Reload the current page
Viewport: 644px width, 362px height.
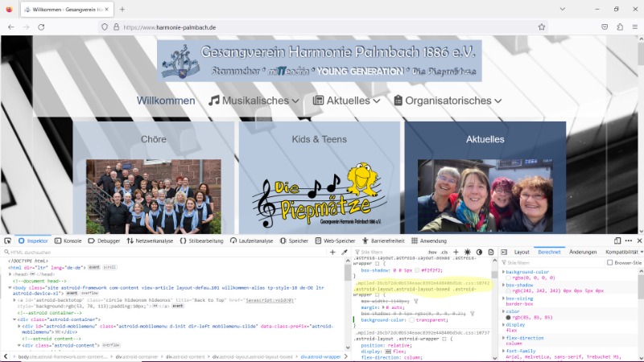[41, 27]
